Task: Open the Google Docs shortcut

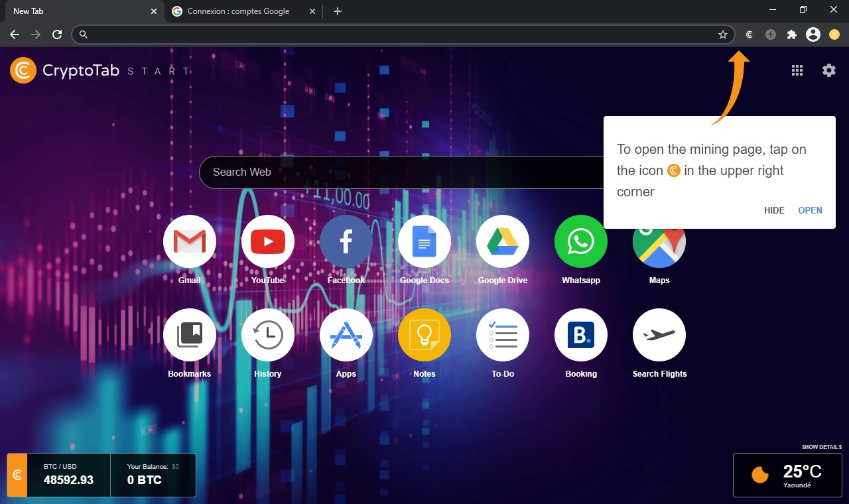Action: pos(424,241)
